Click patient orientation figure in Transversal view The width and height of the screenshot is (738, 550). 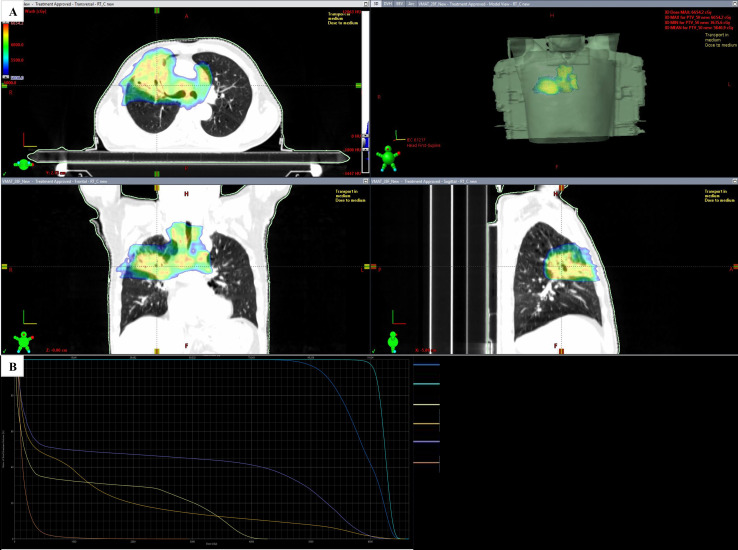point(23,164)
